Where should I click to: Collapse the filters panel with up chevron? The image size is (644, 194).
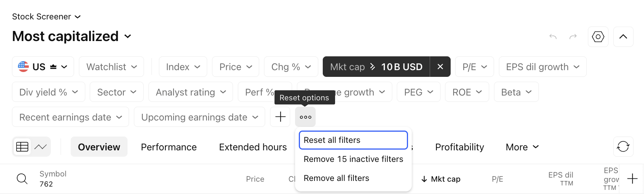tap(623, 37)
